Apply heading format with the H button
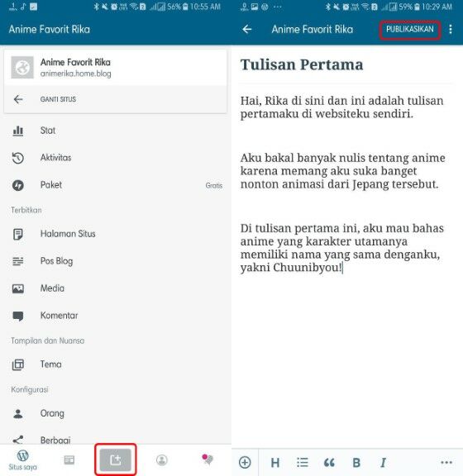Screen dimensions: 463x476 point(275,463)
